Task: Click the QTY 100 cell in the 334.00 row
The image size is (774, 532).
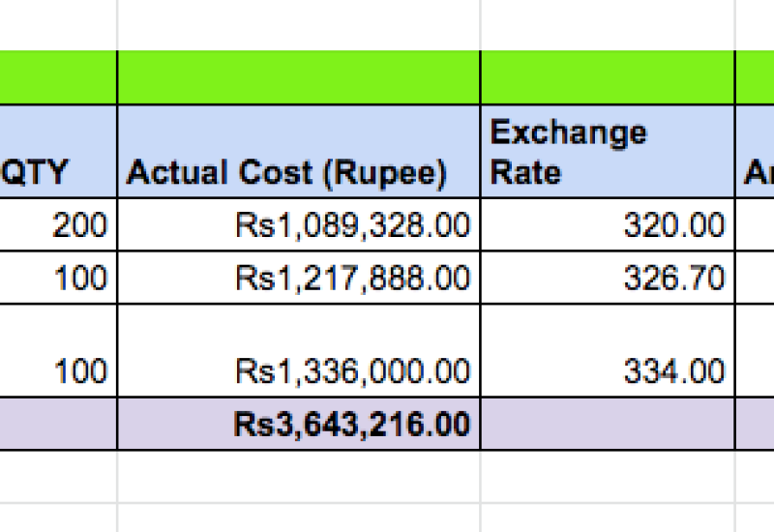Action: point(58,348)
